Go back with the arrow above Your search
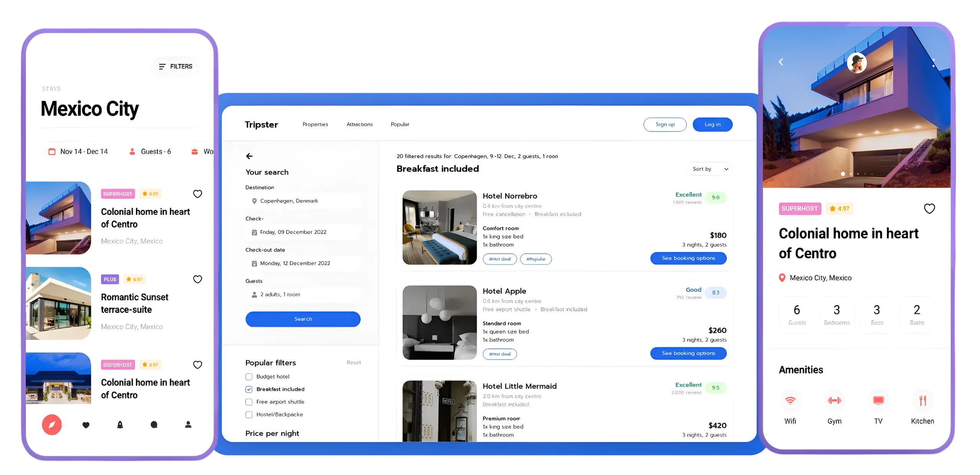Screen dimensions: 980x475 pyautogui.click(x=249, y=156)
